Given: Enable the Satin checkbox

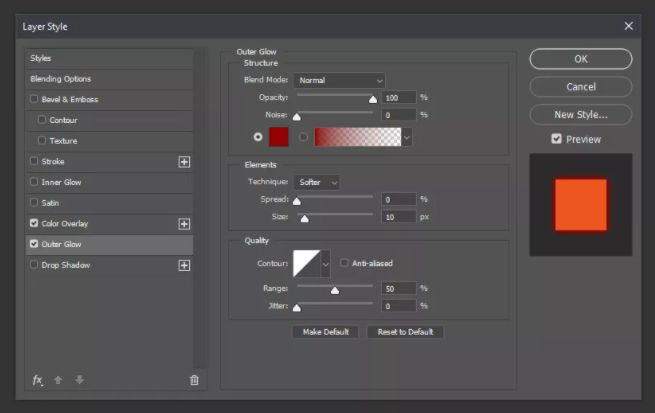Looking at the screenshot, I should [34, 203].
